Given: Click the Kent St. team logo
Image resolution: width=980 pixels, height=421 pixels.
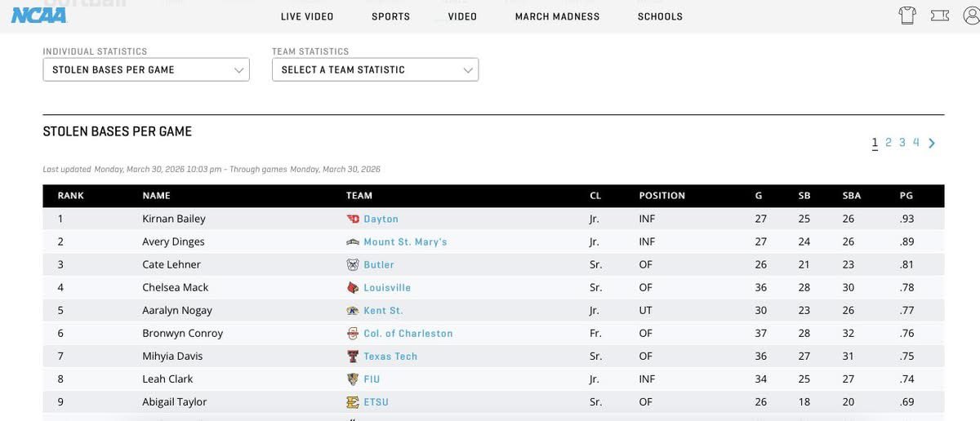Looking at the screenshot, I should [353, 310].
